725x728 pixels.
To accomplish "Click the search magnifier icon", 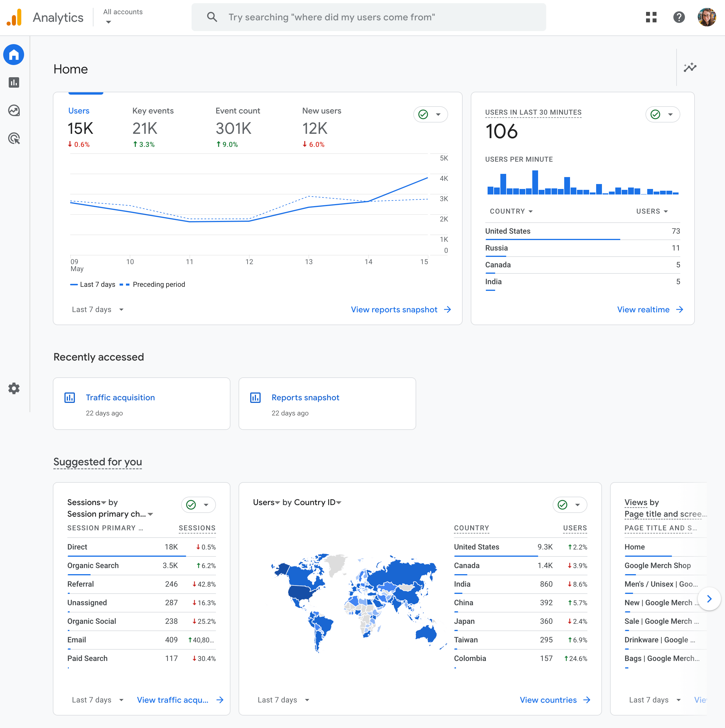I will point(212,17).
